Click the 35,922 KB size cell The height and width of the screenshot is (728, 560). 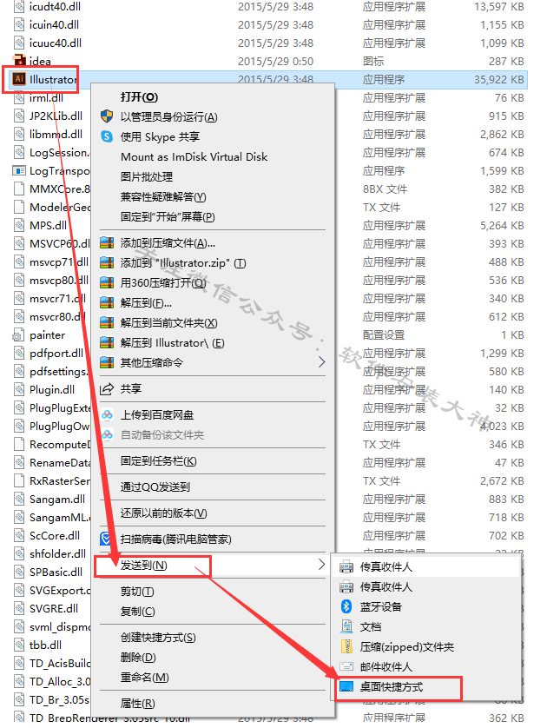[498, 79]
